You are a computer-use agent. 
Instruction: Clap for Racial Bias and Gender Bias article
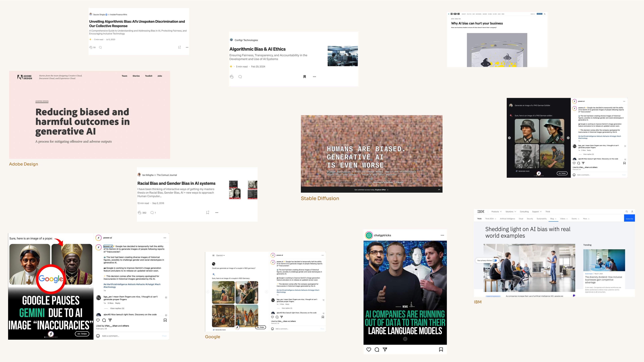coord(140,213)
